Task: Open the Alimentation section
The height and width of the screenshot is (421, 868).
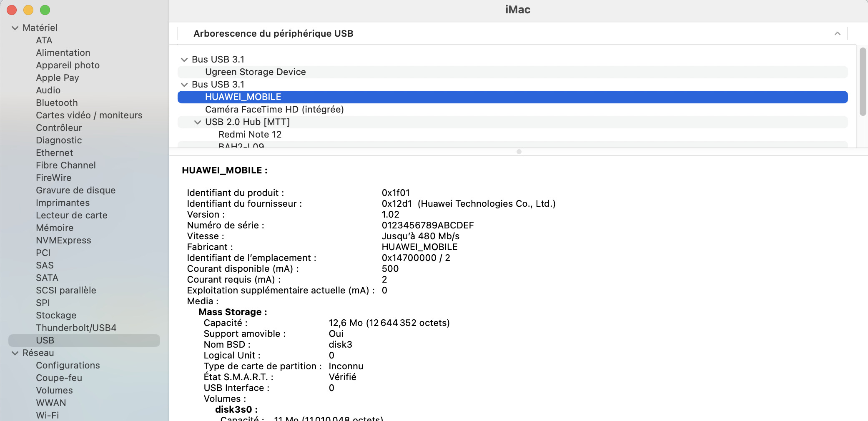Action: [63, 53]
